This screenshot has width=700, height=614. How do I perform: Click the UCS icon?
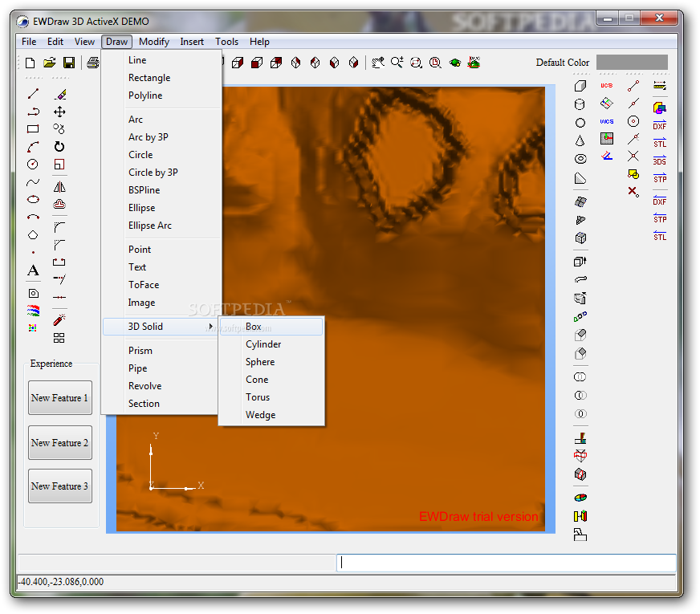[607, 85]
